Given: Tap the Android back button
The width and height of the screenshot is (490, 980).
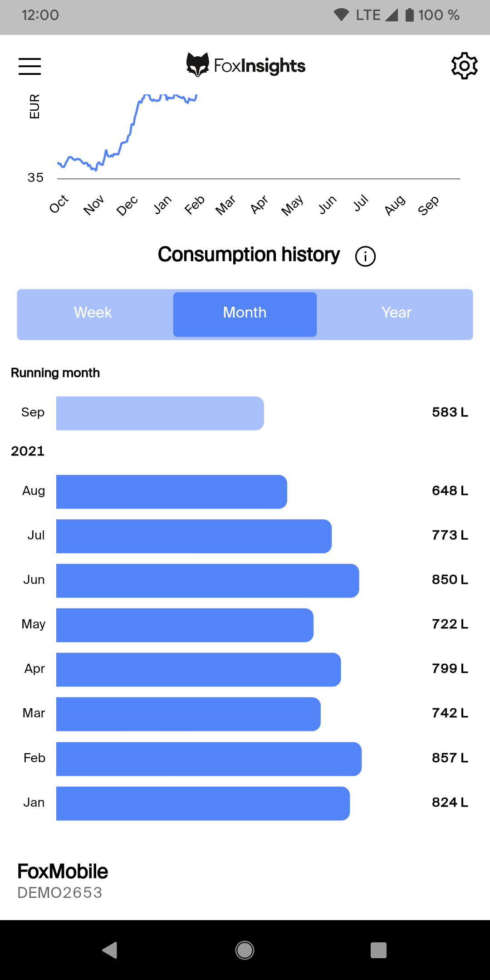Looking at the screenshot, I should (x=110, y=950).
